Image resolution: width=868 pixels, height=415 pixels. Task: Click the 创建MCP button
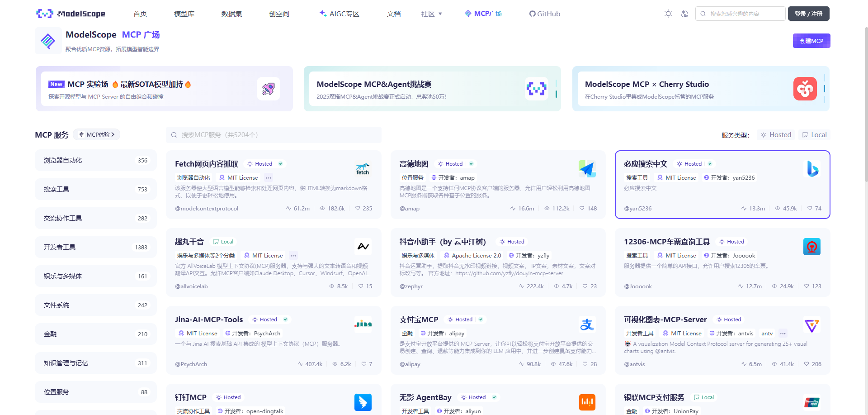(811, 41)
